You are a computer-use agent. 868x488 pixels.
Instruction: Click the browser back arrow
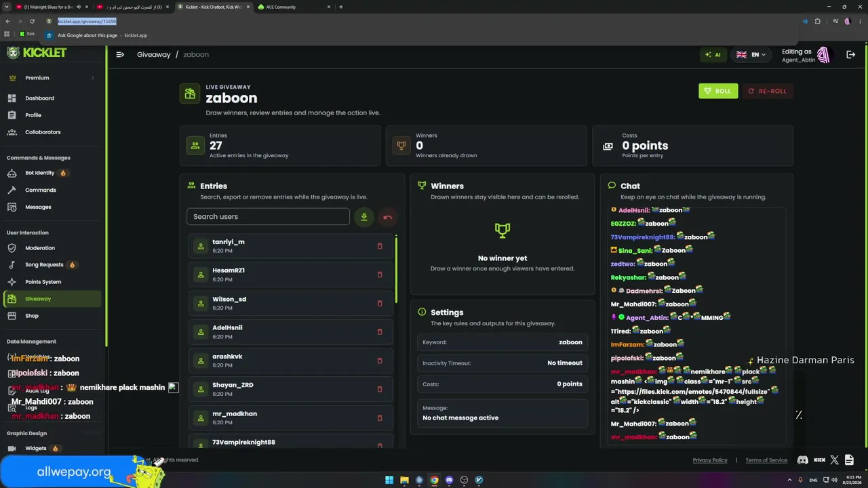point(7,21)
